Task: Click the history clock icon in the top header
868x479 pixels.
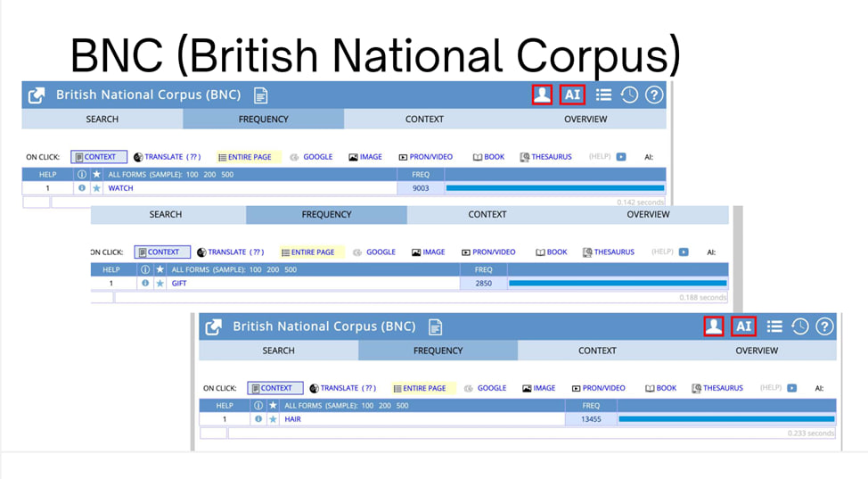Action: pos(629,95)
